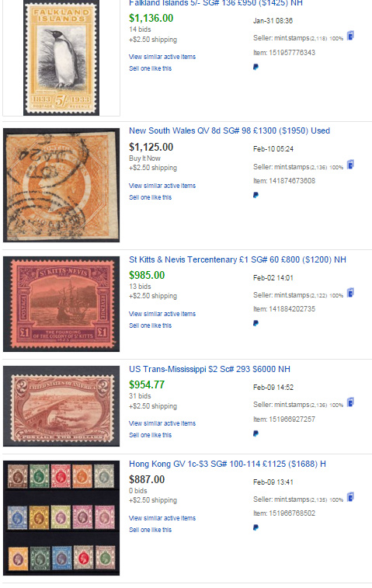The height and width of the screenshot is (588, 372).
Task: Open New South Wales QV 8d listing title
Action: pos(230,130)
